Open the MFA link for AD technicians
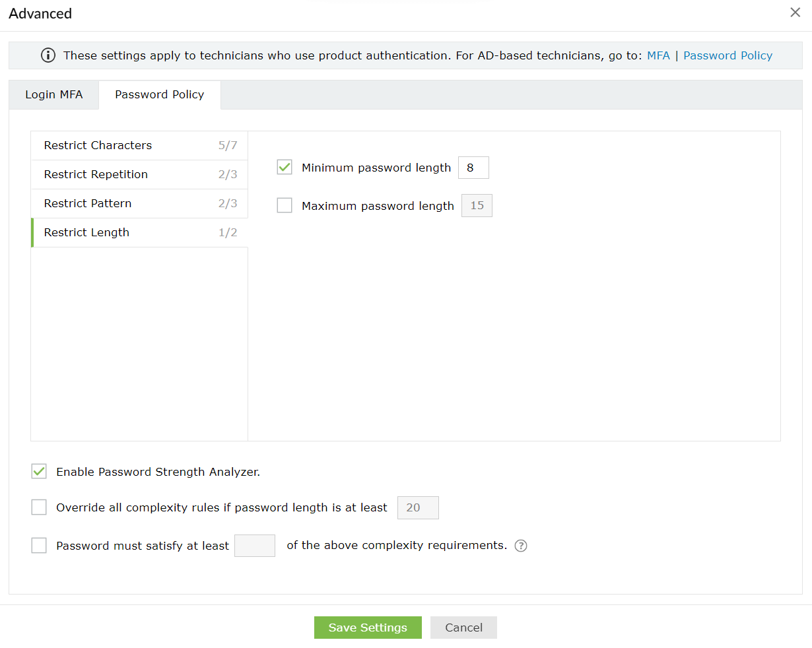This screenshot has width=812, height=648. [x=658, y=55]
